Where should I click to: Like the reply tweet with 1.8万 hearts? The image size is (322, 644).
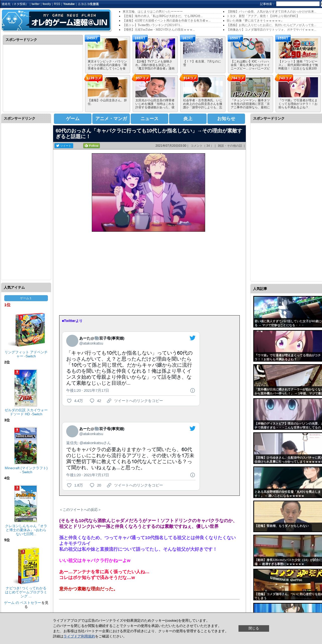[x=69, y=485]
